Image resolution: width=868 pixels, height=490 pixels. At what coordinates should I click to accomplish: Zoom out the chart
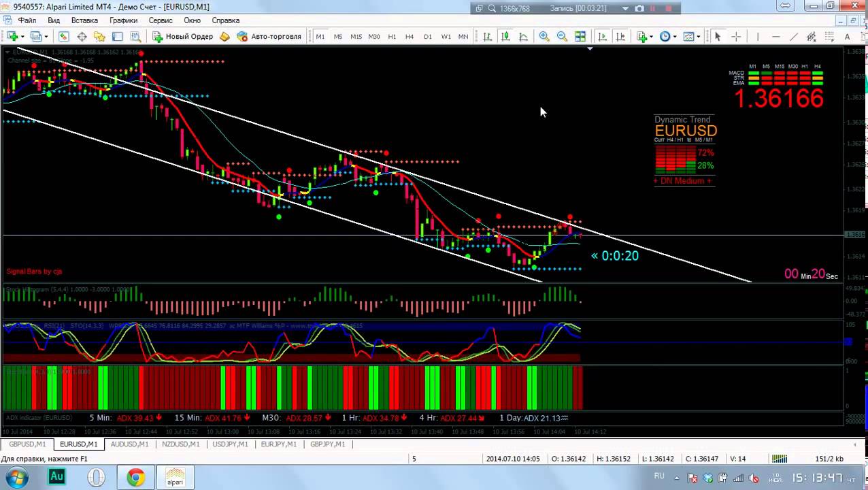(x=562, y=36)
